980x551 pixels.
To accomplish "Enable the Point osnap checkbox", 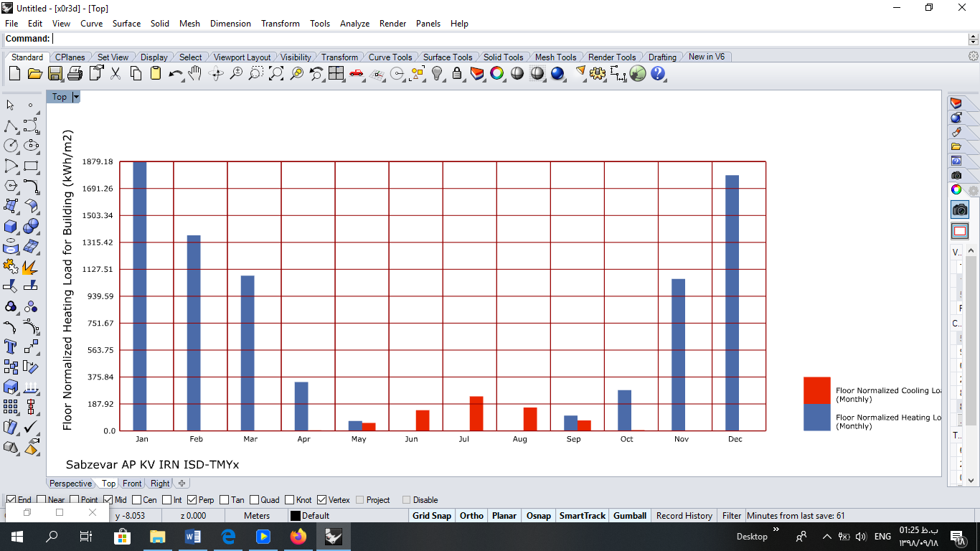I will pos(74,500).
